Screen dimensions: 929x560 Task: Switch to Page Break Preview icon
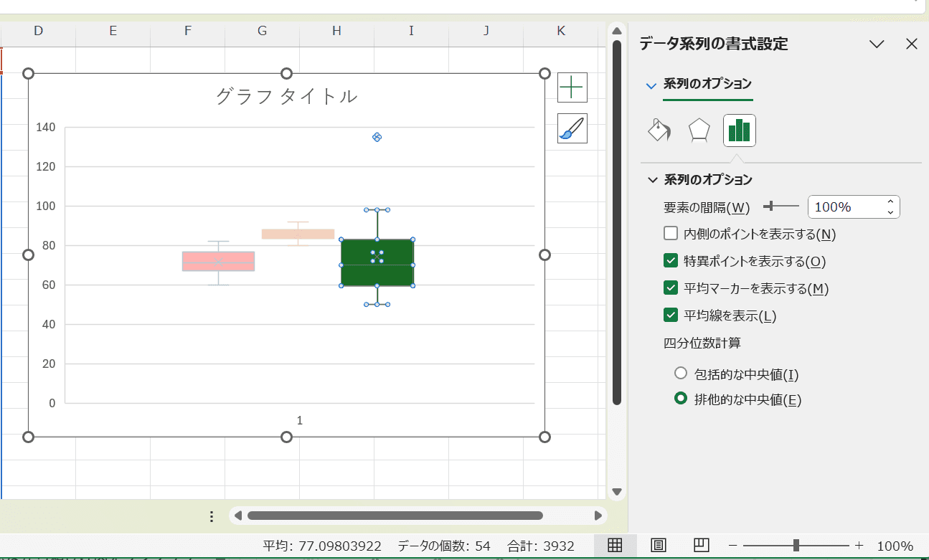(x=702, y=546)
